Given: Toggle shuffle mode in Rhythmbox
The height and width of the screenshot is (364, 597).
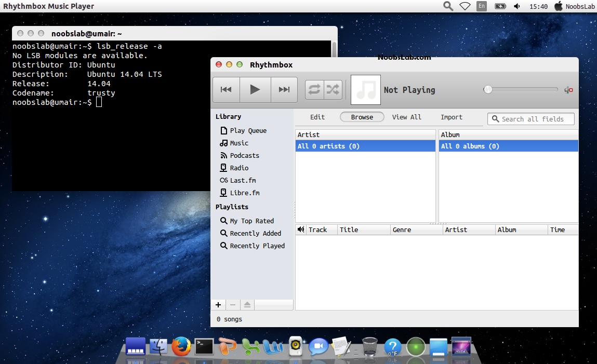Looking at the screenshot, I should coord(333,90).
